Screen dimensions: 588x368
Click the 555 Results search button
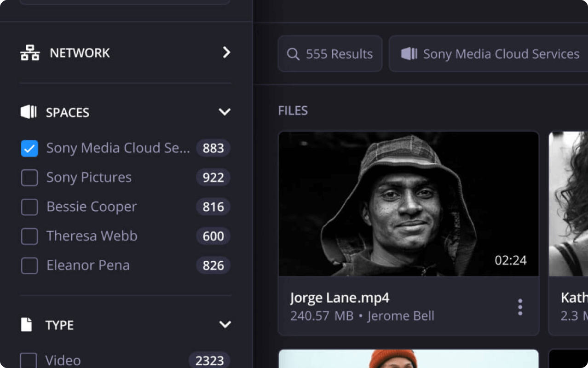coord(330,54)
